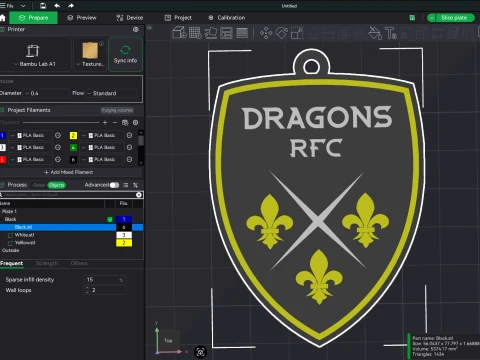
Task: Select the Color painting bucket tool
Action: (x=375, y=33)
